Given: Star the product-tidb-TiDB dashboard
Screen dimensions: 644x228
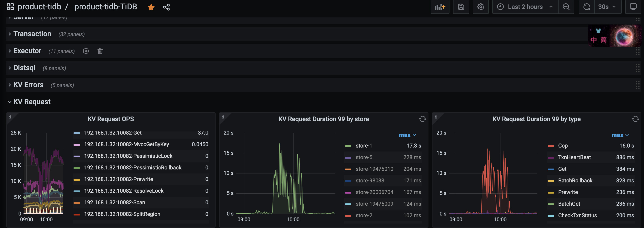Looking at the screenshot, I should tap(151, 7).
